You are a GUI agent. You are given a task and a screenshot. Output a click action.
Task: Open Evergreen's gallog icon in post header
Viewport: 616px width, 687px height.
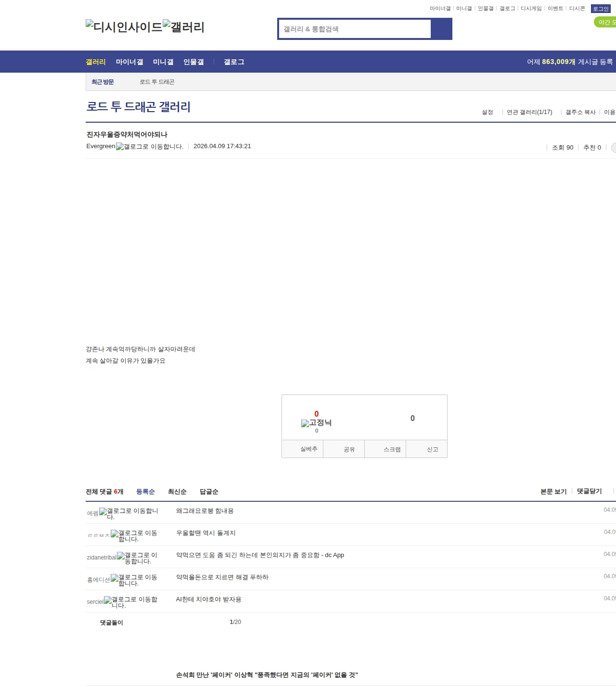pyautogui.click(x=149, y=146)
